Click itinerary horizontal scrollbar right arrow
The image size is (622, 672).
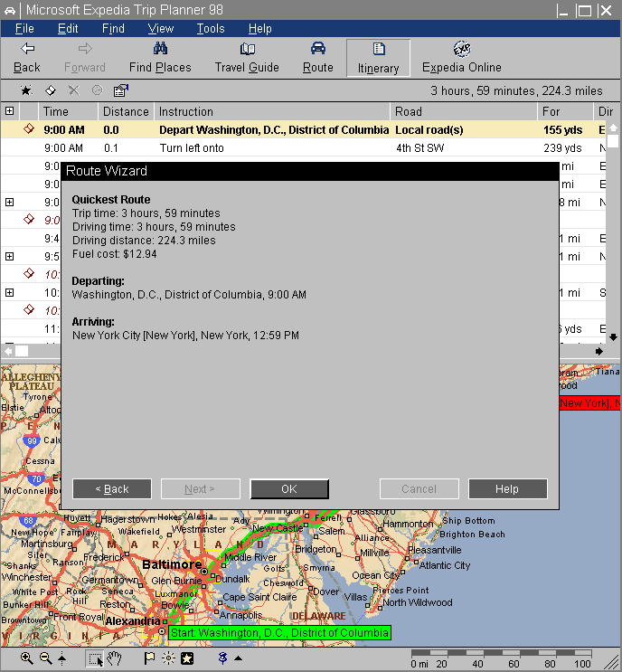point(599,352)
